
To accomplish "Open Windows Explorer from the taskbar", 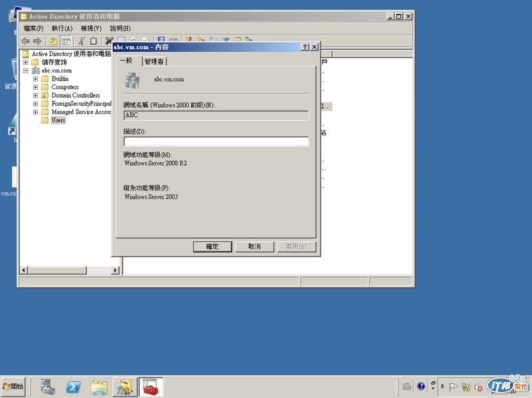I will pos(99,387).
